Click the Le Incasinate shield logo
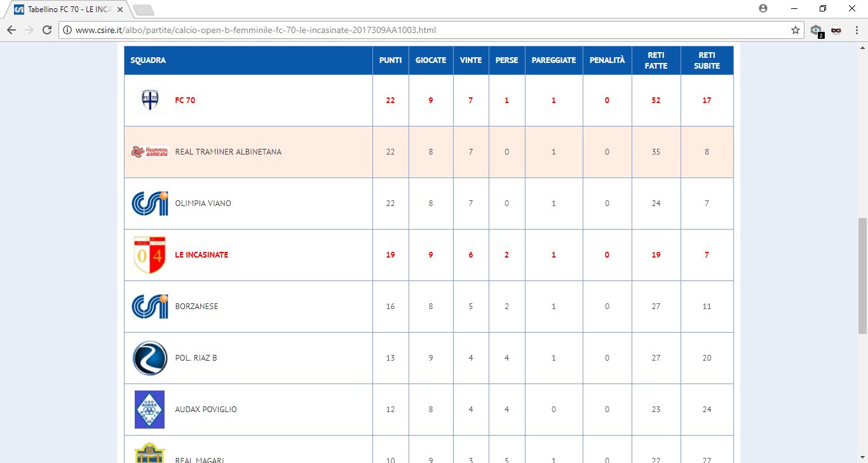 [x=149, y=255]
